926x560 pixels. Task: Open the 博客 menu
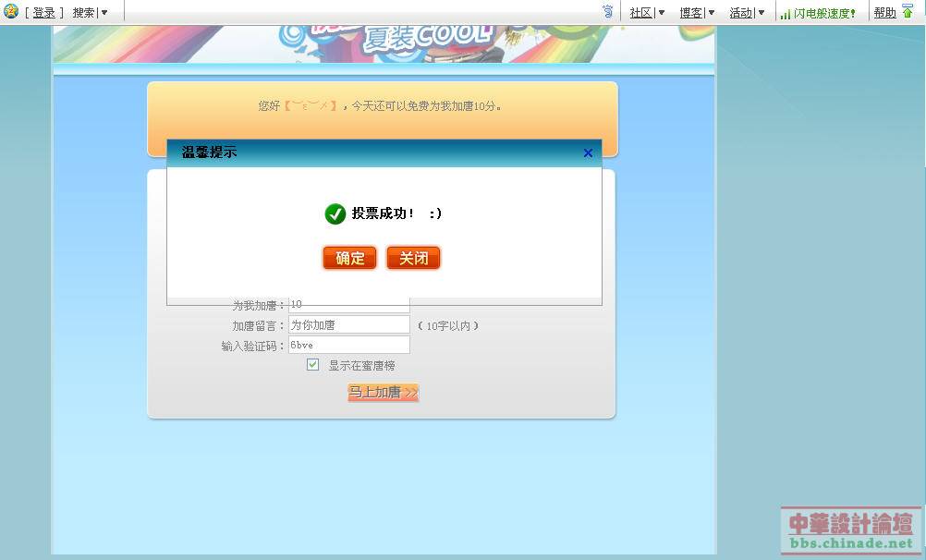691,12
